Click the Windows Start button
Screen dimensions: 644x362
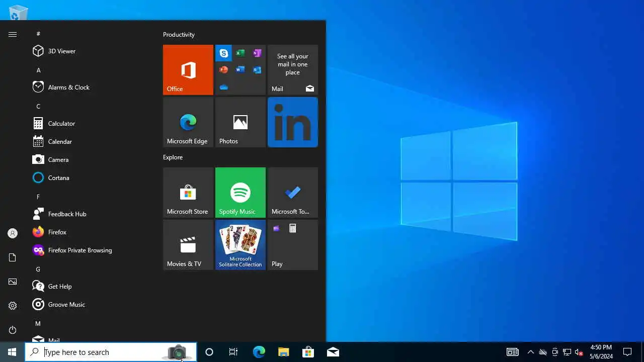coord(12,352)
